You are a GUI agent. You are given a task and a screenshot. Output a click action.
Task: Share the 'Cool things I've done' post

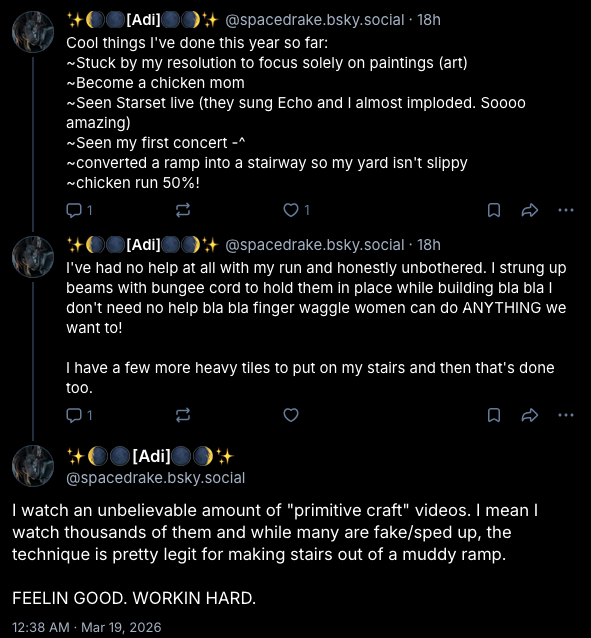[x=530, y=210]
